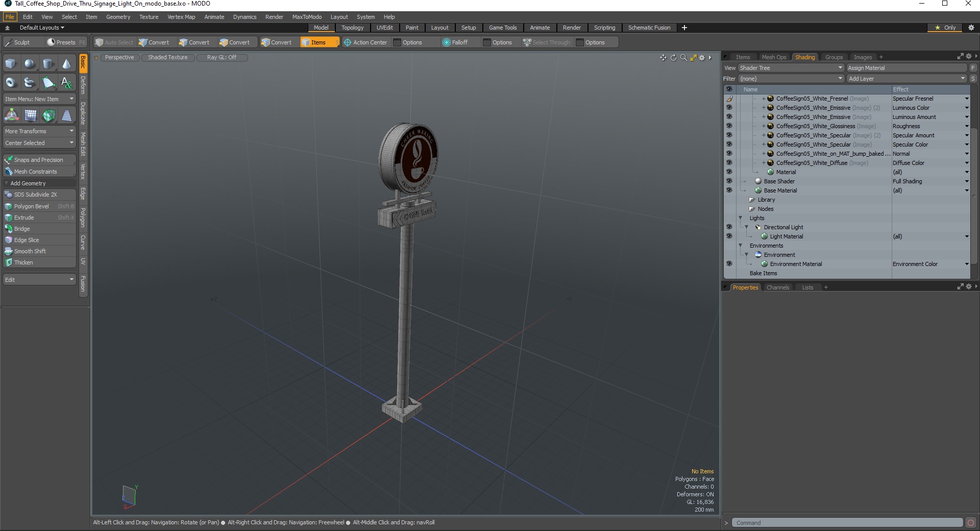This screenshot has width=980, height=531.
Task: Click the record button beside Command field
Action: point(971,523)
